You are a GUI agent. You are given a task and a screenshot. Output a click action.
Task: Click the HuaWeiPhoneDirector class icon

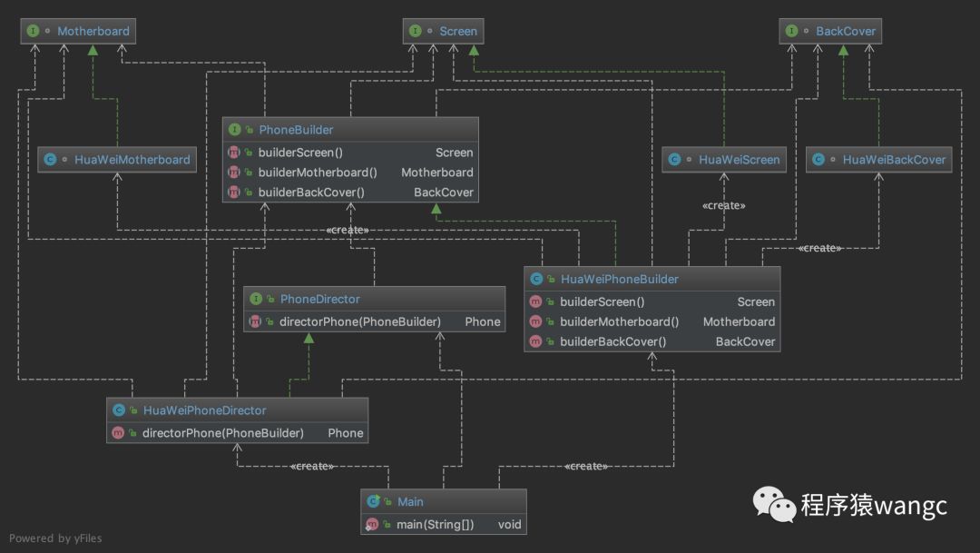119,410
